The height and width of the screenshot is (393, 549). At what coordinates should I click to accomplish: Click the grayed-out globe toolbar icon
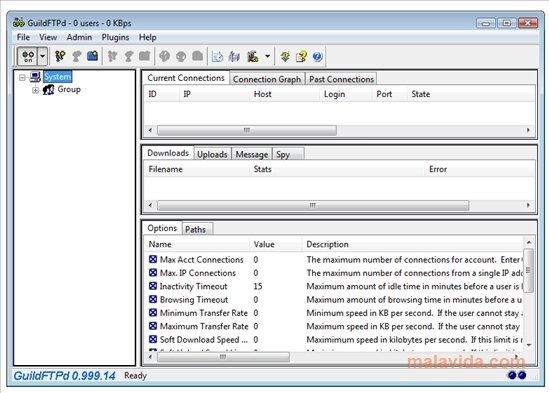(165, 56)
